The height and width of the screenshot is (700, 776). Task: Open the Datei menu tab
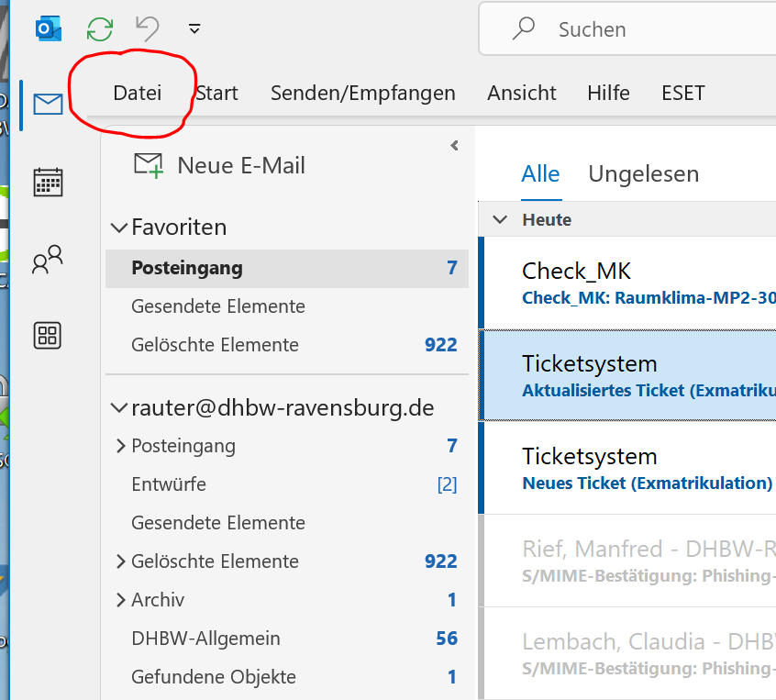pyautogui.click(x=137, y=93)
